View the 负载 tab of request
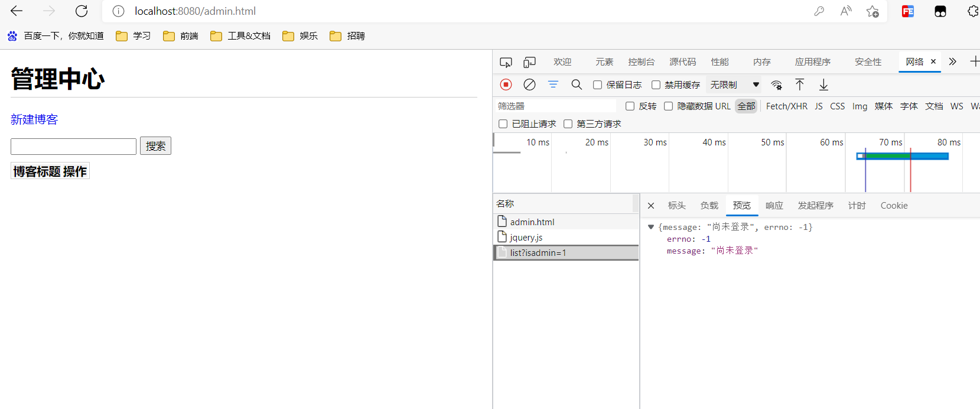Screen dimensions: 980x409 709,206
